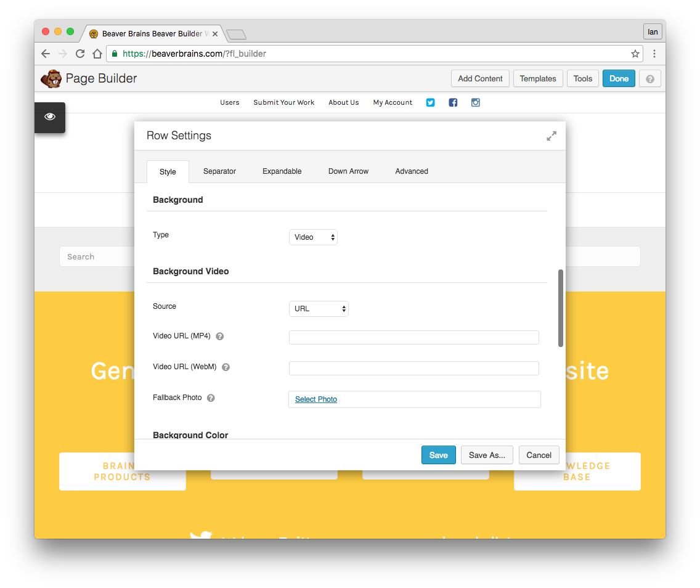Switch to the Advanced tab
This screenshot has width=700, height=588.
[412, 171]
